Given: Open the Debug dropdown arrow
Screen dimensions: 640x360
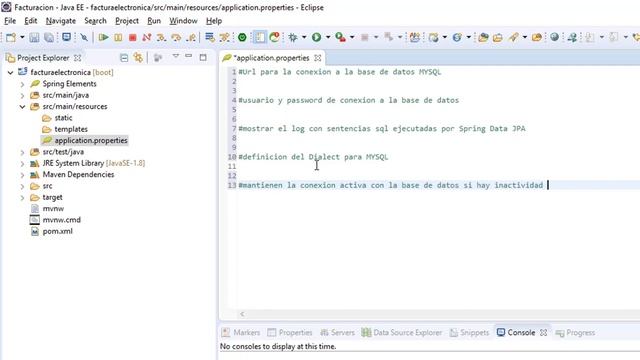Looking at the screenshot, I should pos(304,38).
